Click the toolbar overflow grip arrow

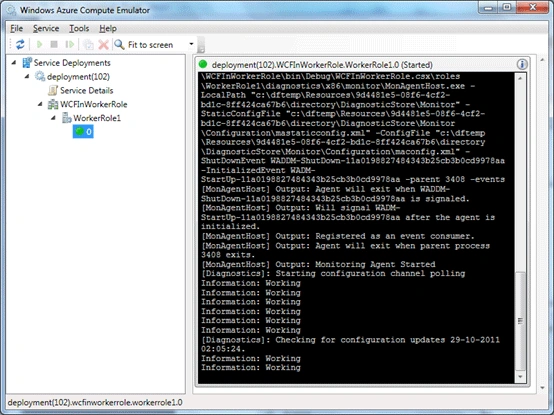201,46
